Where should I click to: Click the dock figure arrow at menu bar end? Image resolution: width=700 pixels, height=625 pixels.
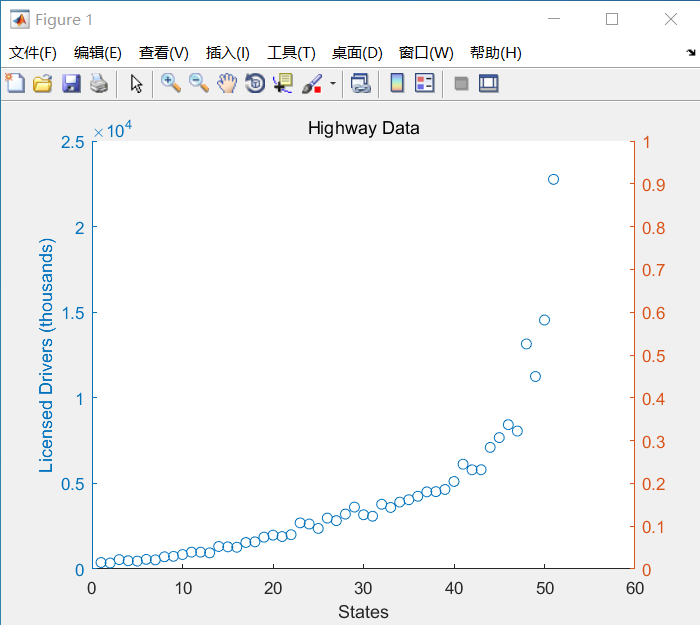click(691, 53)
